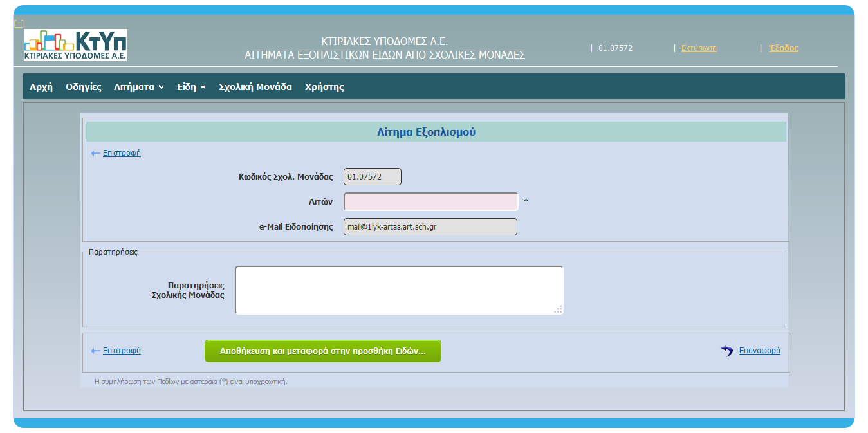This screenshot has height=433, width=868.
Task: Click the footer note about mandatory asterisk fields
Action: [191, 382]
